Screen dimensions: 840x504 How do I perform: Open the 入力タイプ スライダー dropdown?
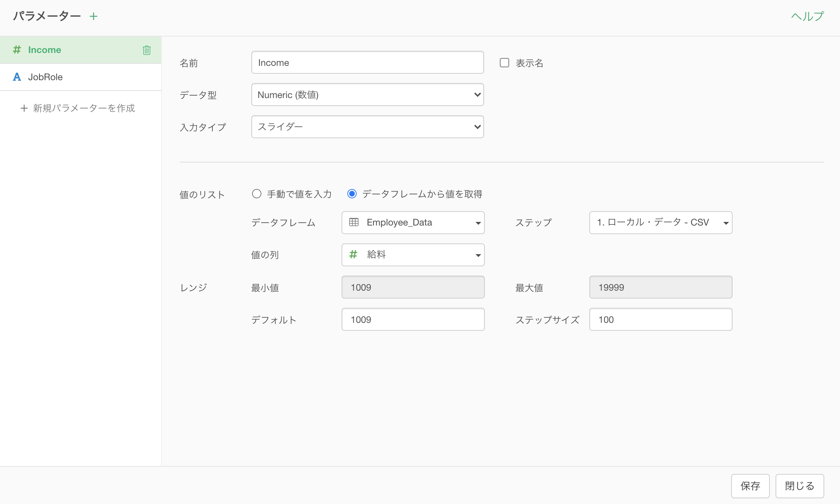(367, 127)
